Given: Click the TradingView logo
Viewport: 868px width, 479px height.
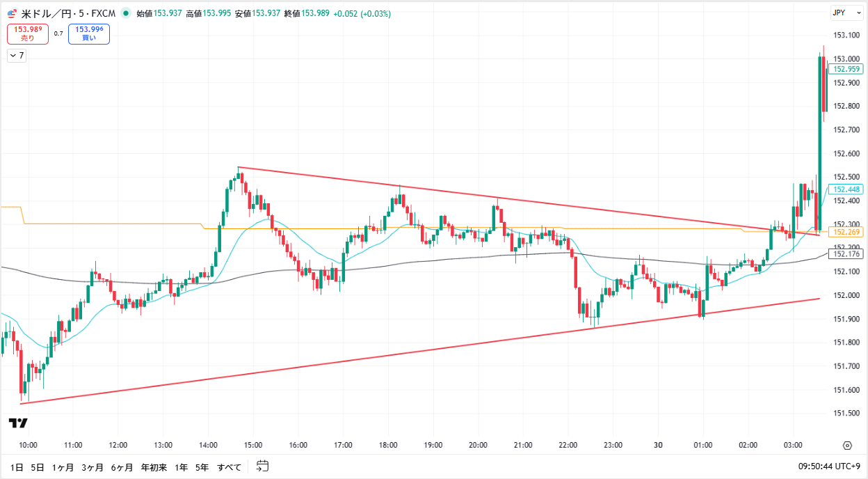Looking at the screenshot, I should pos(18,423).
